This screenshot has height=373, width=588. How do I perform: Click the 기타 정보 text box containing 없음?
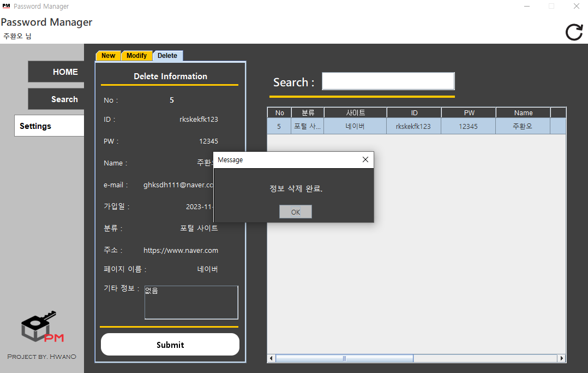[x=191, y=302]
